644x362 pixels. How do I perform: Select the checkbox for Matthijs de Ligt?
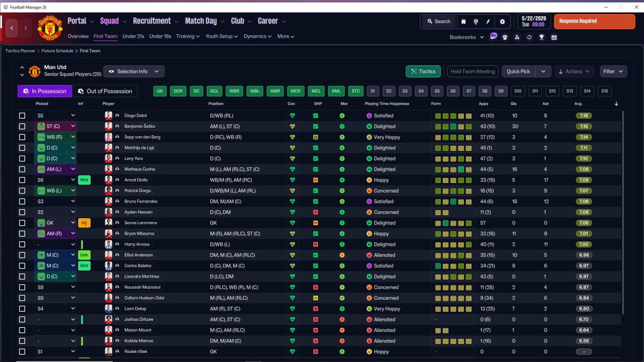point(22,148)
